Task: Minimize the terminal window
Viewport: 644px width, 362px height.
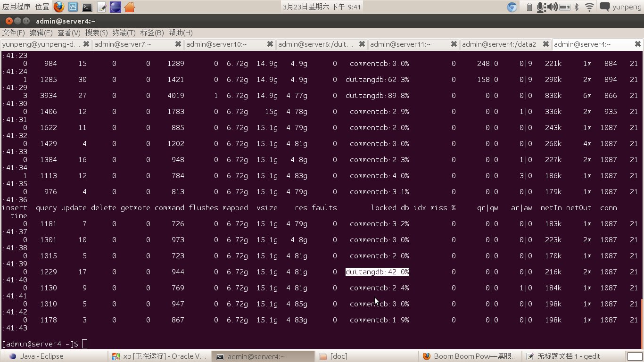Action: [18, 21]
